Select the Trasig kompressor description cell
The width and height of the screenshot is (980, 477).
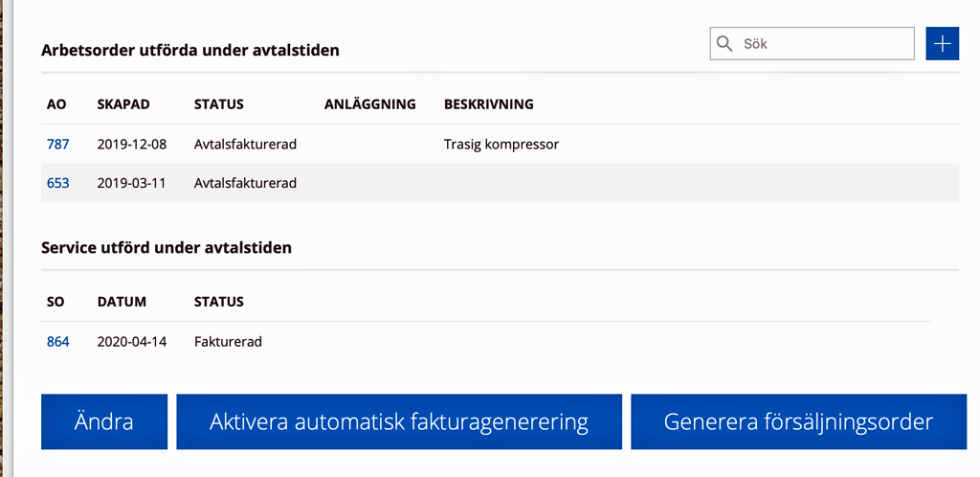click(501, 145)
